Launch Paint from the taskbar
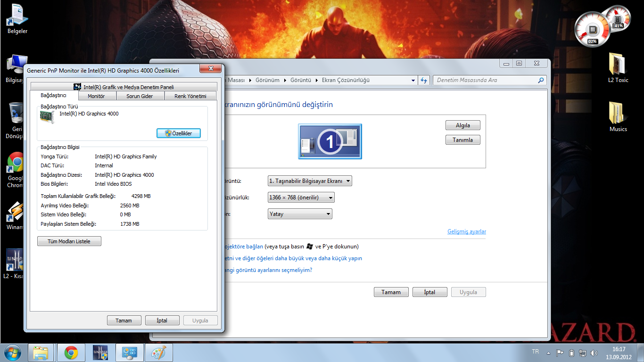Screen dimensions: 644x362 coord(159,353)
